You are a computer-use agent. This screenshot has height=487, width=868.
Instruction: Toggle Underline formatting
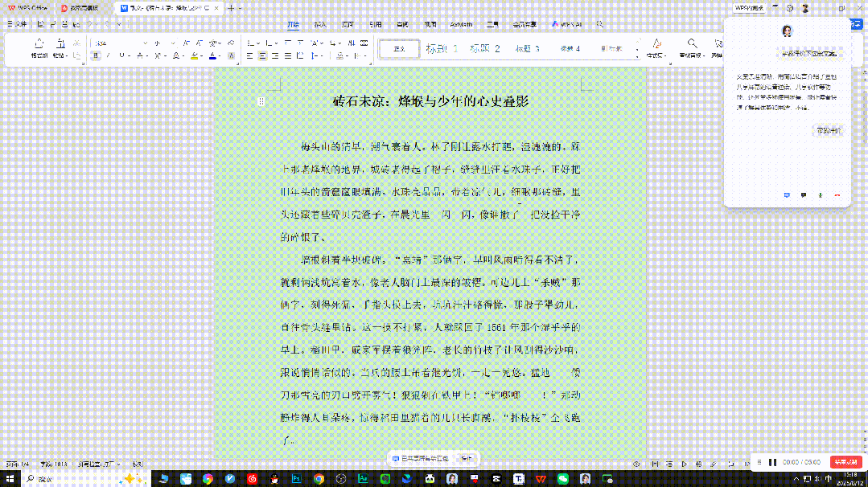[121, 55]
